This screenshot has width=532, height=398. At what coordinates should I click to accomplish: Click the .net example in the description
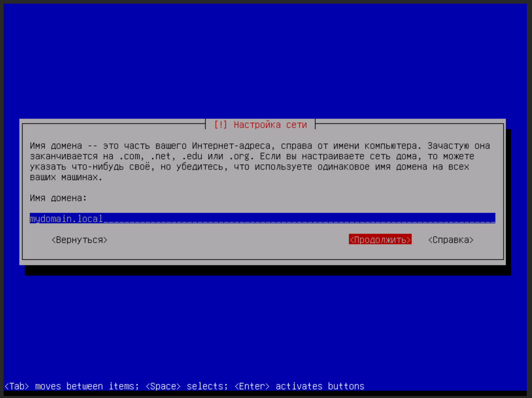pyautogui.click(x=160, y=156)
